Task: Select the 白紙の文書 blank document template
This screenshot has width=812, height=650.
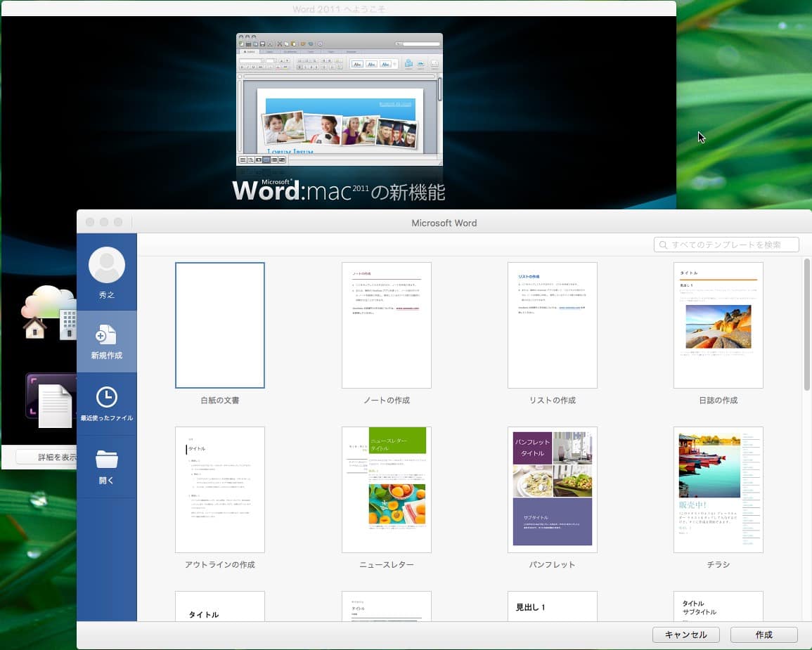Action: click(220, 325)
